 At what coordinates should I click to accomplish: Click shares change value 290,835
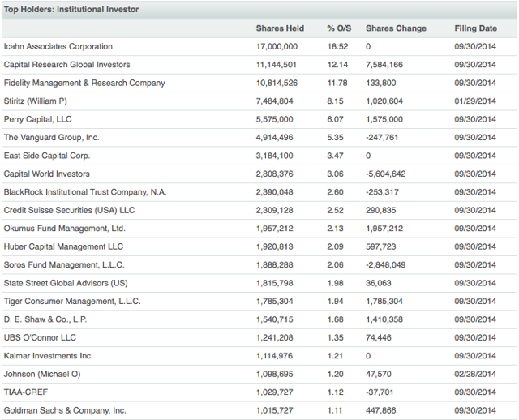(x=380, y=211)
